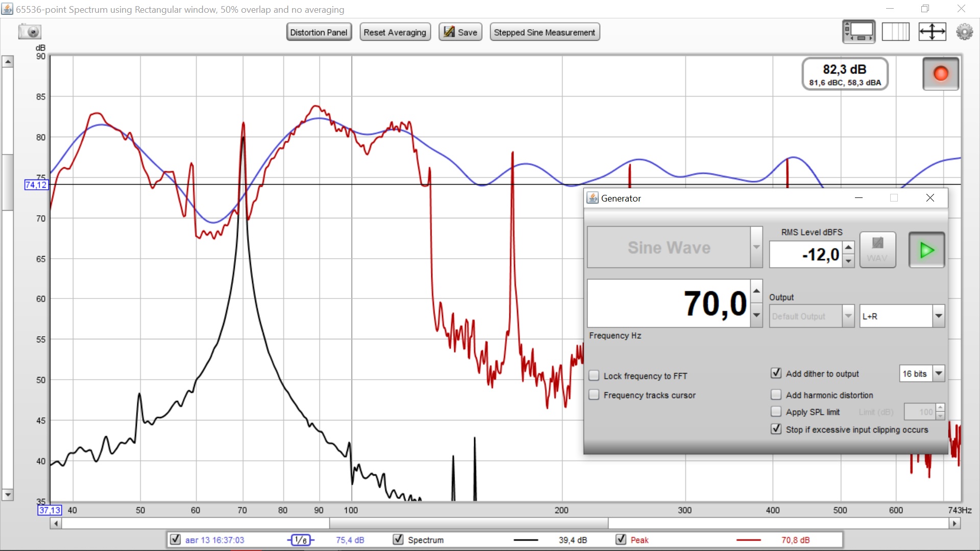Image resolution: width=980 pixels, height=551 pixels.
Task: Enable Frequency tracks cursor checkbox
Action: point(594,395)
